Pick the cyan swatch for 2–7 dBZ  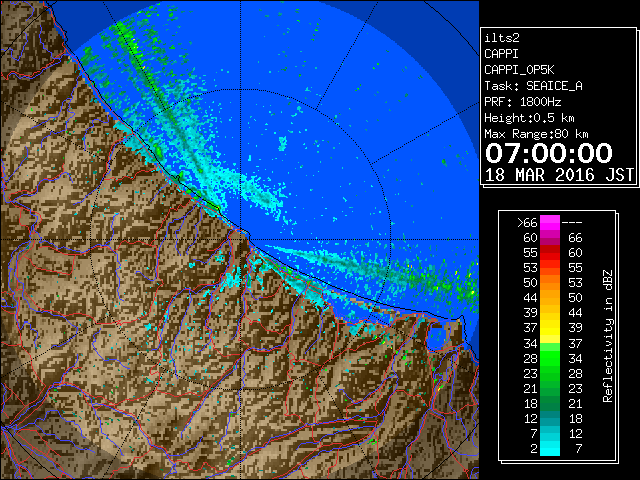550,448
